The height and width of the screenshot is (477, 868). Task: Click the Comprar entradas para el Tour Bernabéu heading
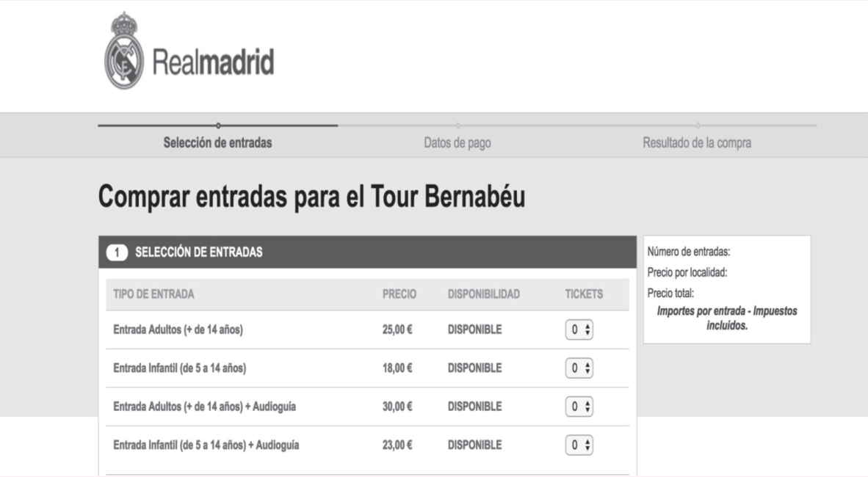tap(311, 197)
